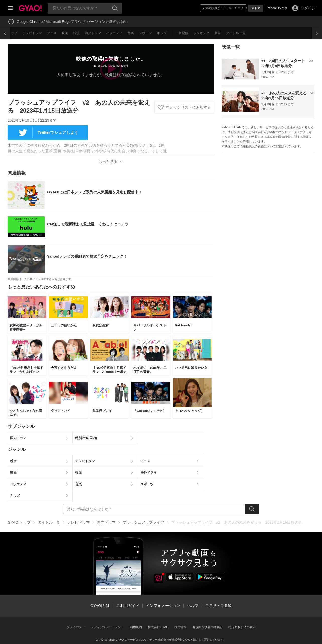Open 女神の教室 recommendation card
The height and width of the screenshot is (644, 322).
point(27,313)
